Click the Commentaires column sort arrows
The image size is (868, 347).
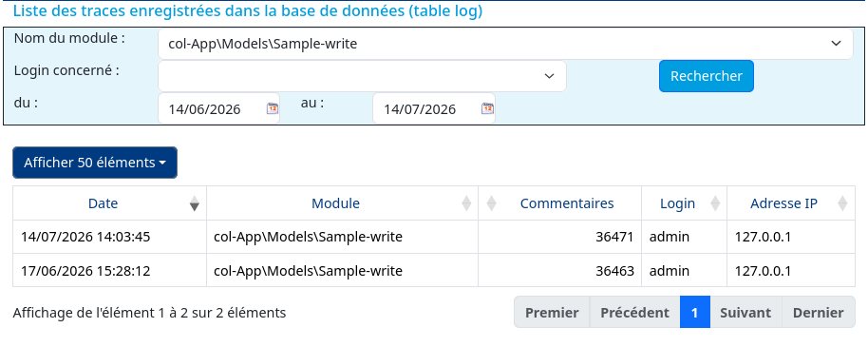[491, 203]
